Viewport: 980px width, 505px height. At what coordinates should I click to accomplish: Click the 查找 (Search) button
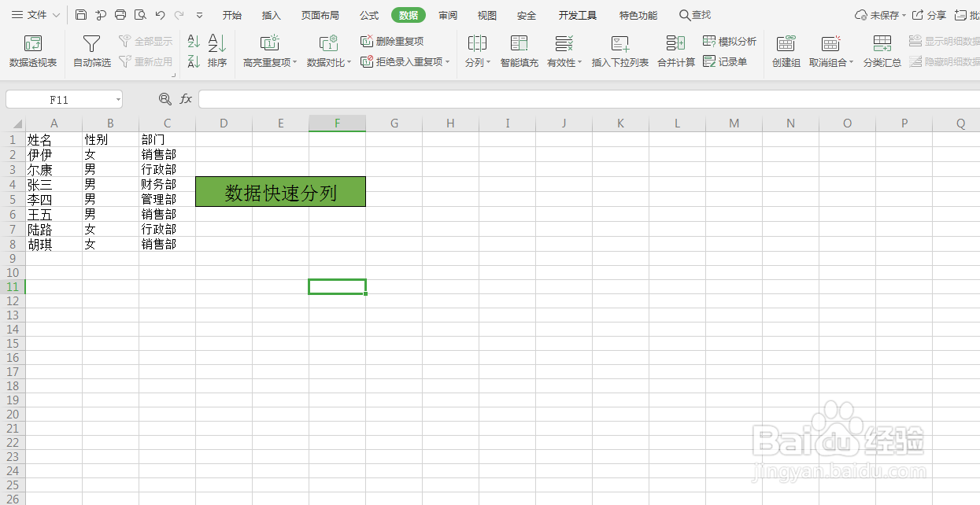[x=695, y=15]
